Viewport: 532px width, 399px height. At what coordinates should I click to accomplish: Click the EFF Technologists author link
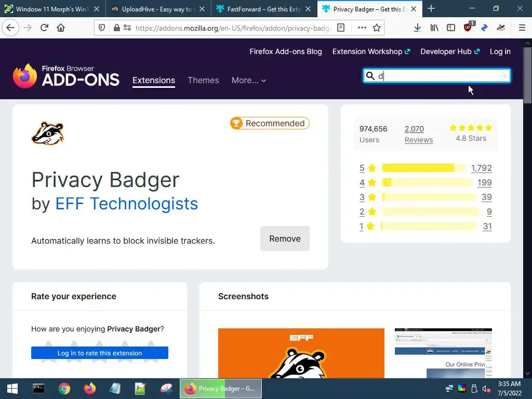[x=127, y=204]
